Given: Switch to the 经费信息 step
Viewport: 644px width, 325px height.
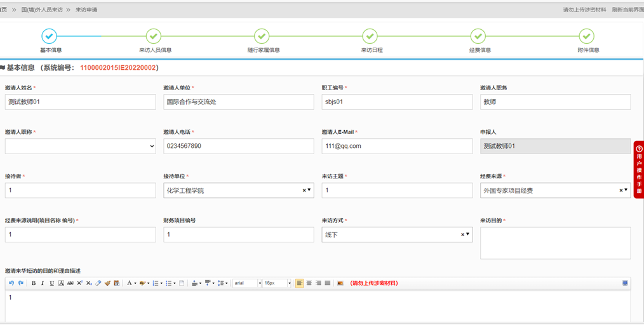Looking at the screenshot, I should pos(478,36).
